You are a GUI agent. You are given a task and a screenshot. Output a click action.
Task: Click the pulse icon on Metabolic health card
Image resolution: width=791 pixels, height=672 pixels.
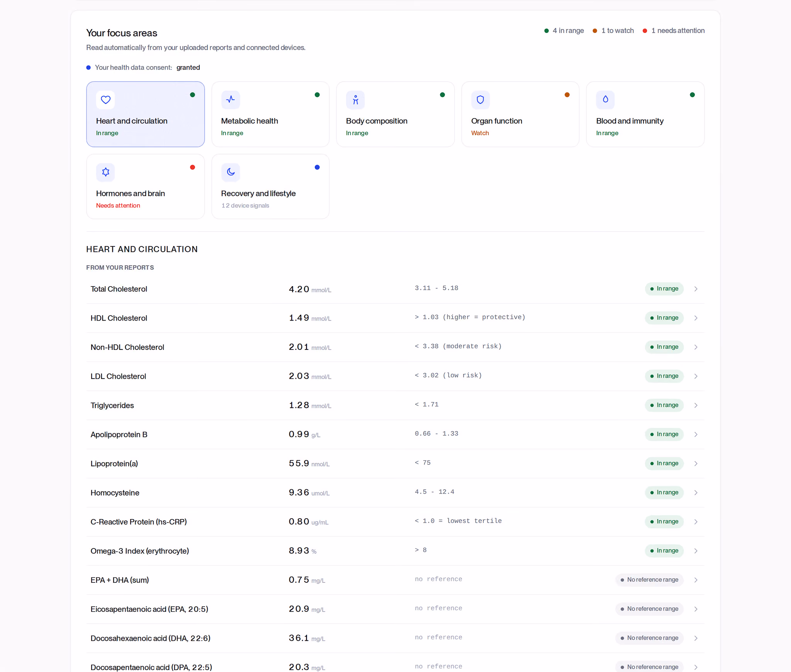coord(231,100)
